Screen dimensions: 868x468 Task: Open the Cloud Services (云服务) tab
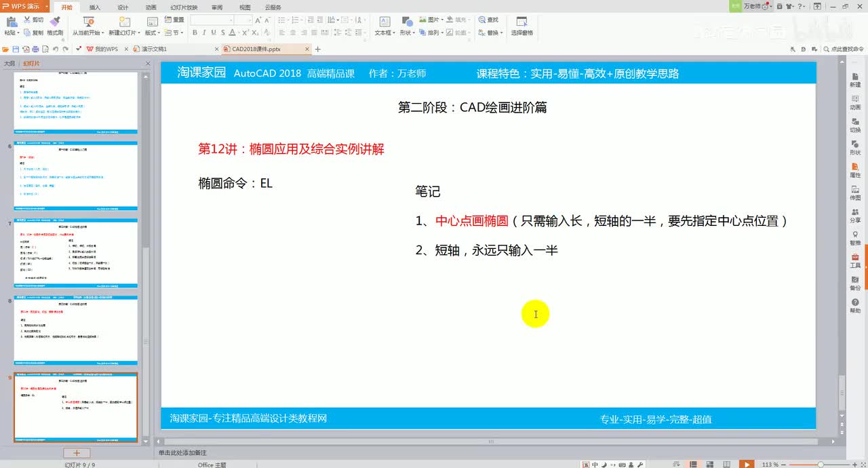pyautogui.click(x=274, y=7)
